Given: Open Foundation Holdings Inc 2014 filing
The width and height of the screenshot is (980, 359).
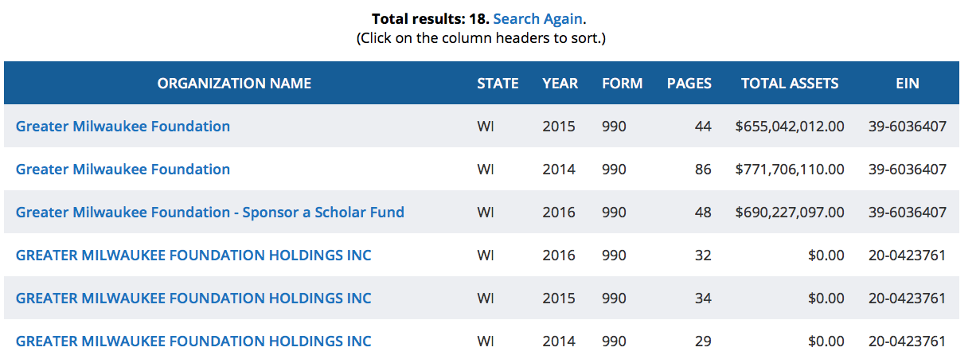Looking at the screenshot, I should coord(193,341).
